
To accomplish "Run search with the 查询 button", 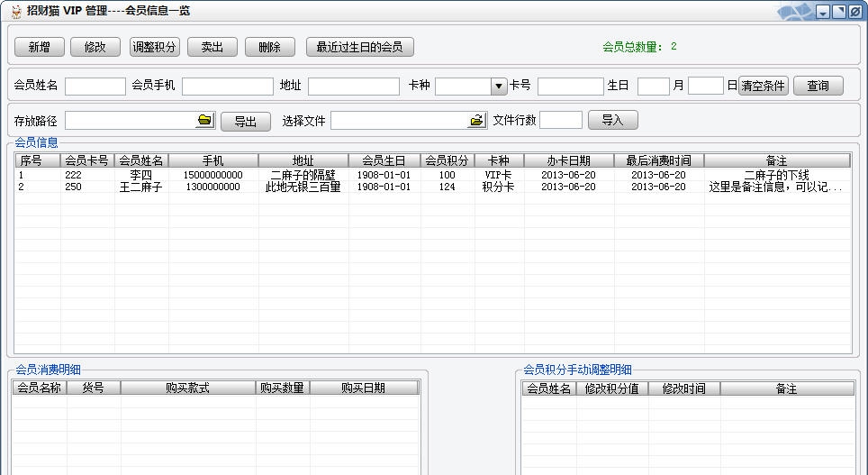I will [818, 87].
